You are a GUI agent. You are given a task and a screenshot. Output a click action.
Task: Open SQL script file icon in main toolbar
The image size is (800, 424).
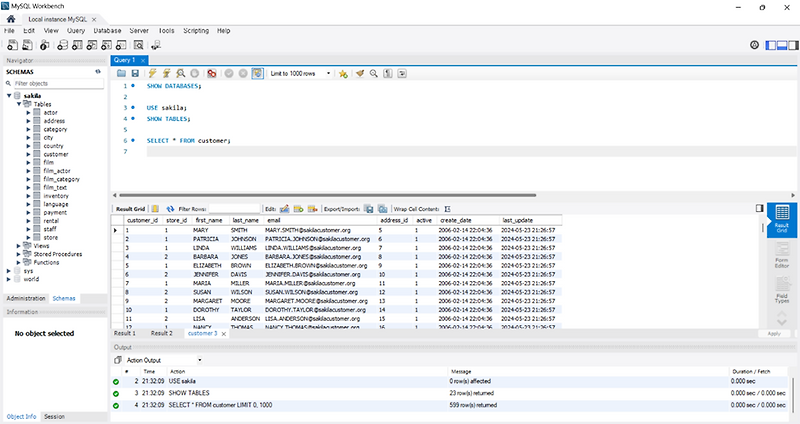pos(27,45)
